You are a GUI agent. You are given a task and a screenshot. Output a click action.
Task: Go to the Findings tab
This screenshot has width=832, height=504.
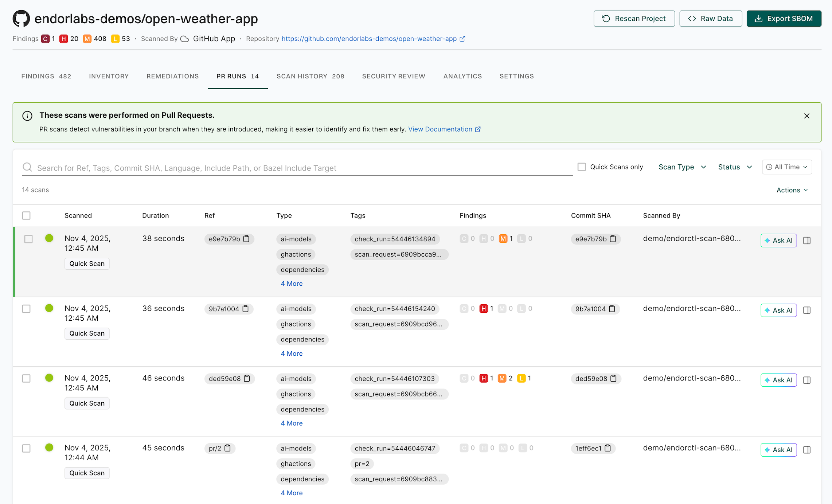(46, 76)
